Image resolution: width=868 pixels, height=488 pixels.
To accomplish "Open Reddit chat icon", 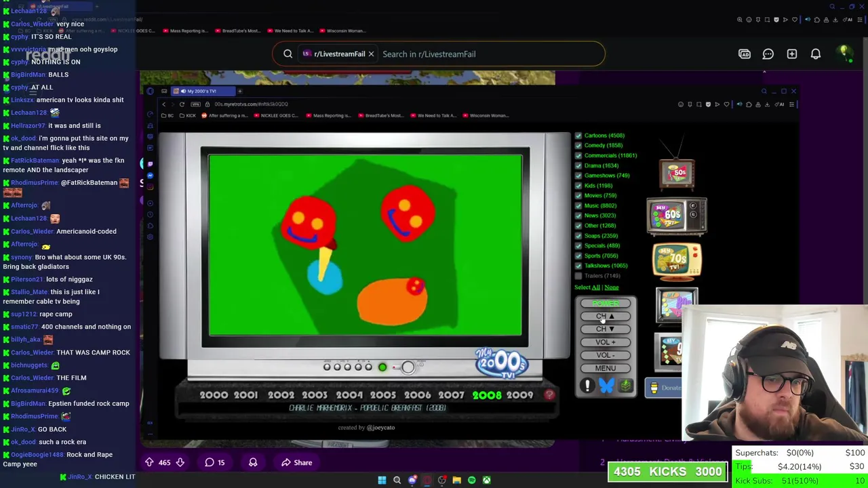I will [768, 54].
